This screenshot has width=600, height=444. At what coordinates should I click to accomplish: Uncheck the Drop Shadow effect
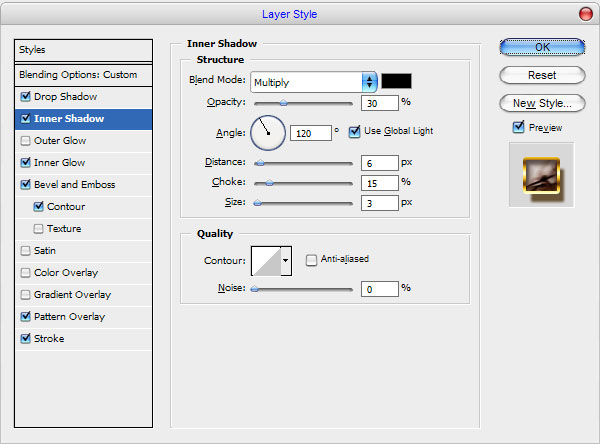(26, 96)
